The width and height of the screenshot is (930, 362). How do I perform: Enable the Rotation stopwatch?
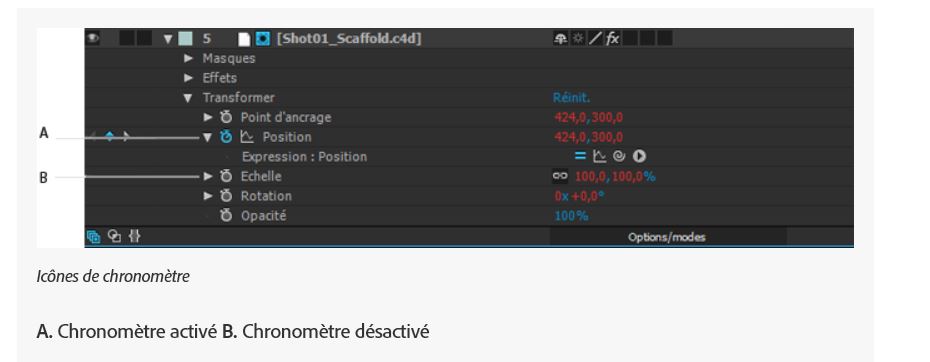(226, 196)
